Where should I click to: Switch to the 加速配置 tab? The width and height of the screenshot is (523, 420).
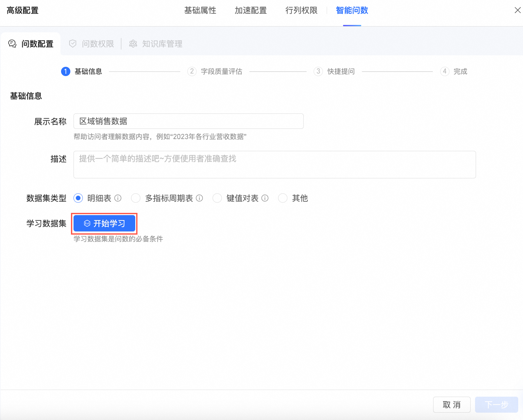click(251, 11)
